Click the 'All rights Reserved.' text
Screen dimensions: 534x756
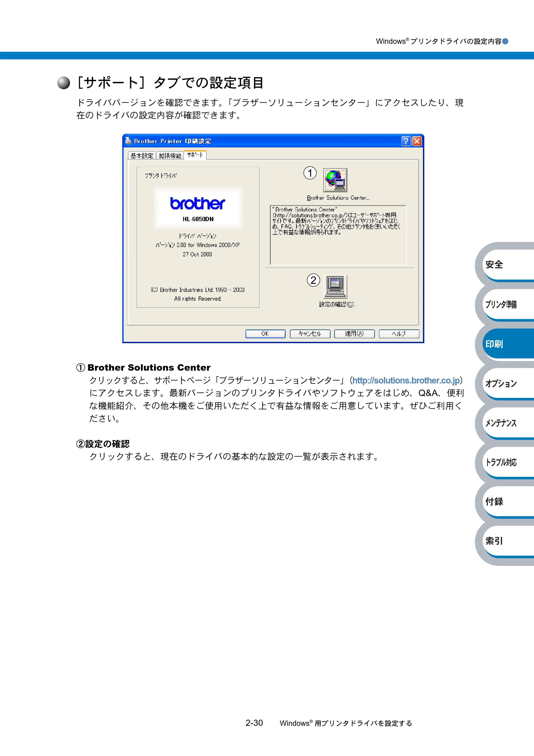click(x=198, y=299)
